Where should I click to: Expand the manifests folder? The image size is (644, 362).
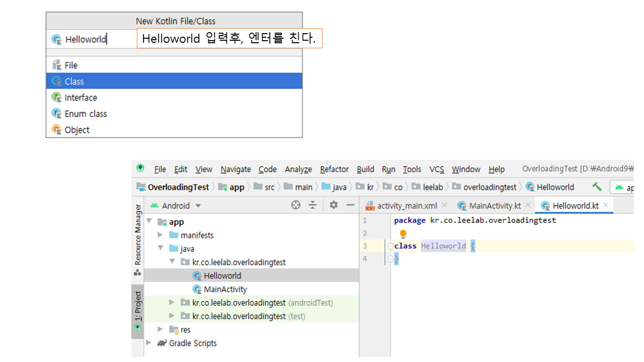click(x=160, y=235)
